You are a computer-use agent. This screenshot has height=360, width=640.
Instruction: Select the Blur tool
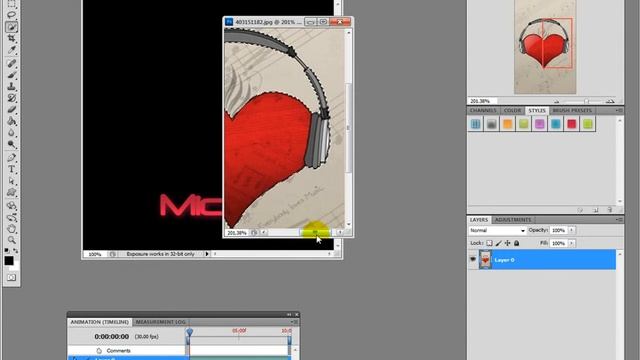pyautogui.click(x=11, y=133)
